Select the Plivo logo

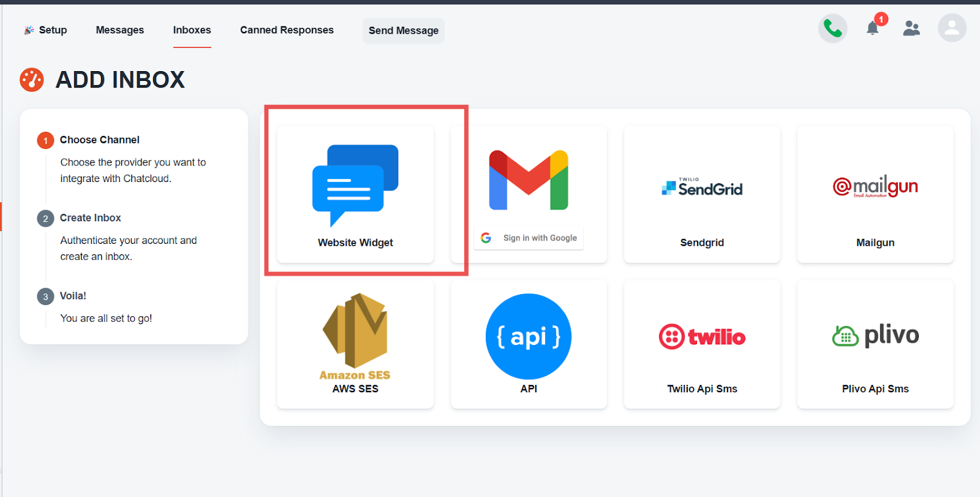pyautogui.click(x=875, y=335)
